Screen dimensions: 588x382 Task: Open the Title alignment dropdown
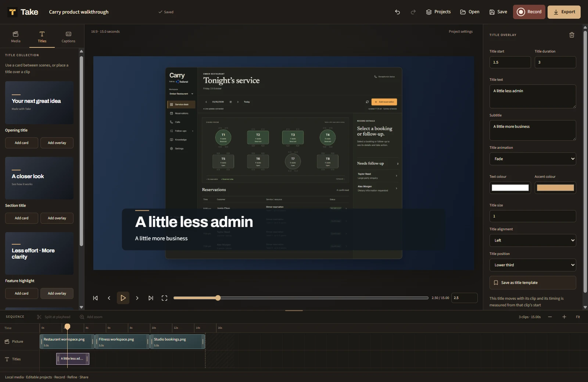pyautogui.click(x=533, y=240)
